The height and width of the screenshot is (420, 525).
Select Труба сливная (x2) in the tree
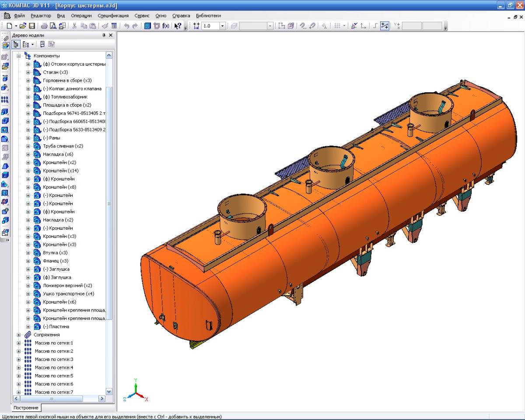pos(63,146)
